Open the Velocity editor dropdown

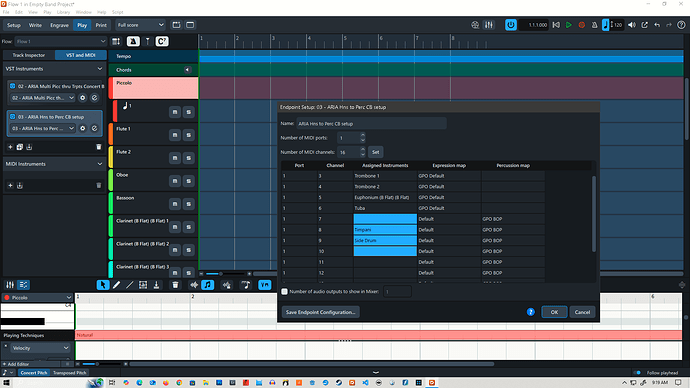(40, 348)
